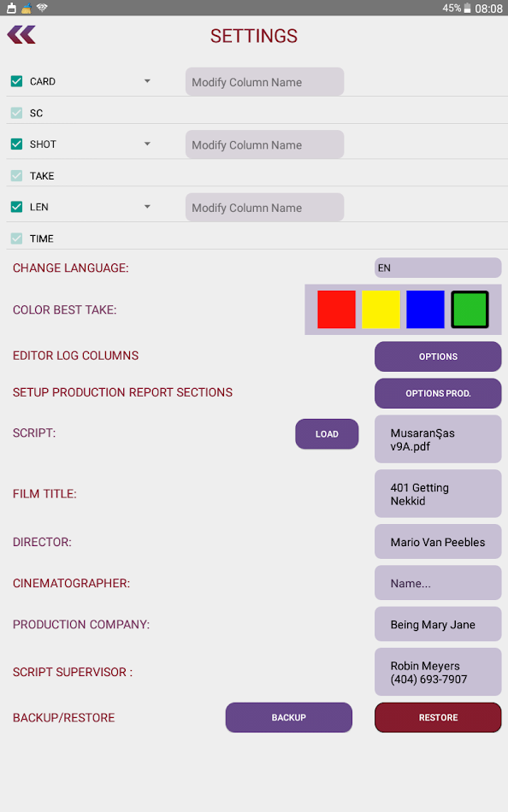Screen dimensions: 508x812
Task: Click the Cinematographer Name... field
Action: 437,582
